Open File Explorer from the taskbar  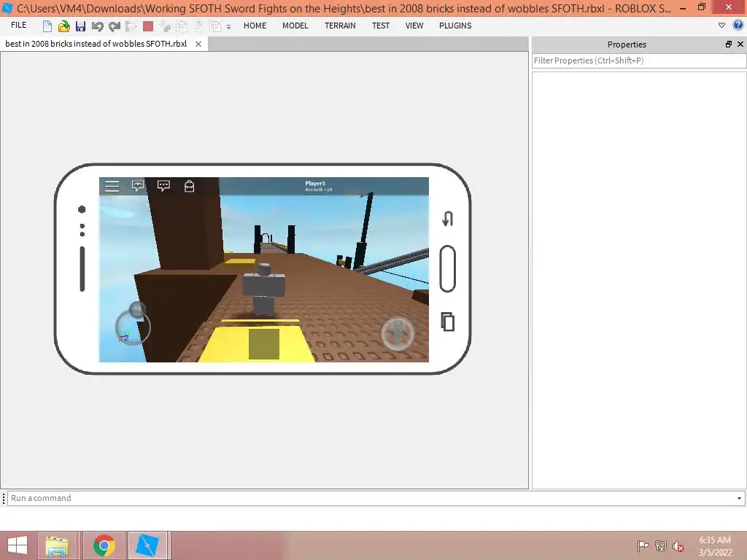coord(57,545)
